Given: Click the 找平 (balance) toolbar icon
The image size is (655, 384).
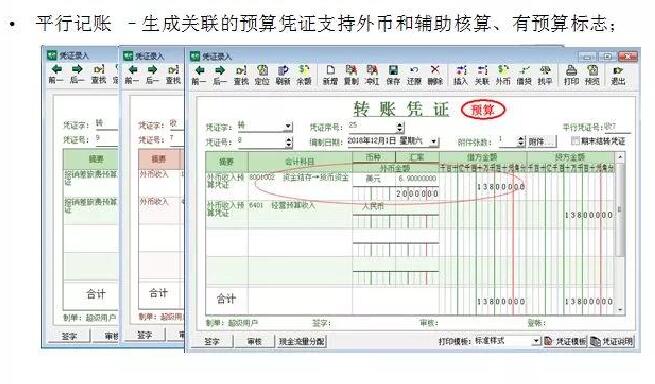Looking at the screenshot, I should [545, 75].
